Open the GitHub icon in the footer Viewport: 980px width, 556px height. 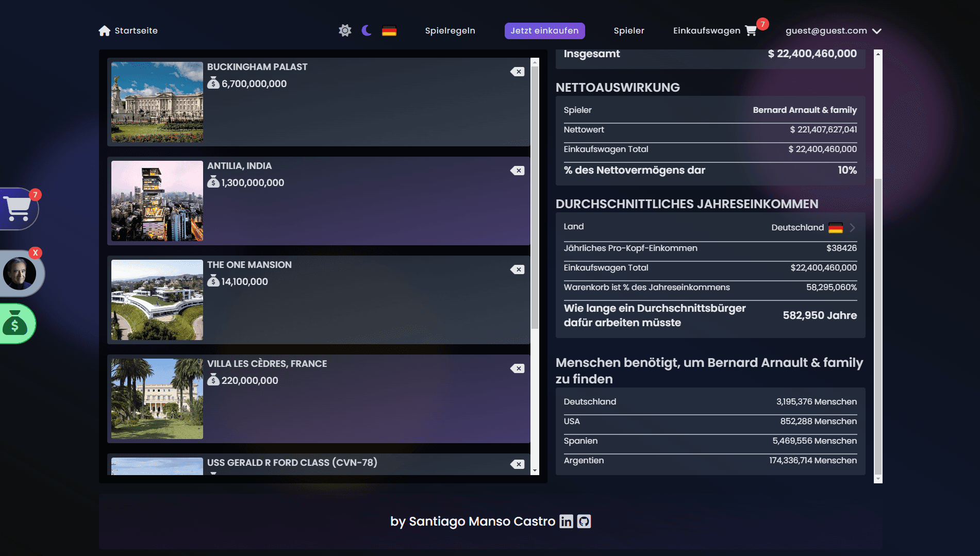click(x=584, y=521)
